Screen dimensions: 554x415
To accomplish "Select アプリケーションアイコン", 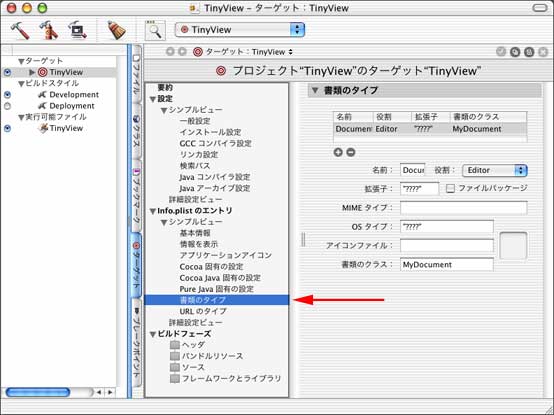I will 226,255.
